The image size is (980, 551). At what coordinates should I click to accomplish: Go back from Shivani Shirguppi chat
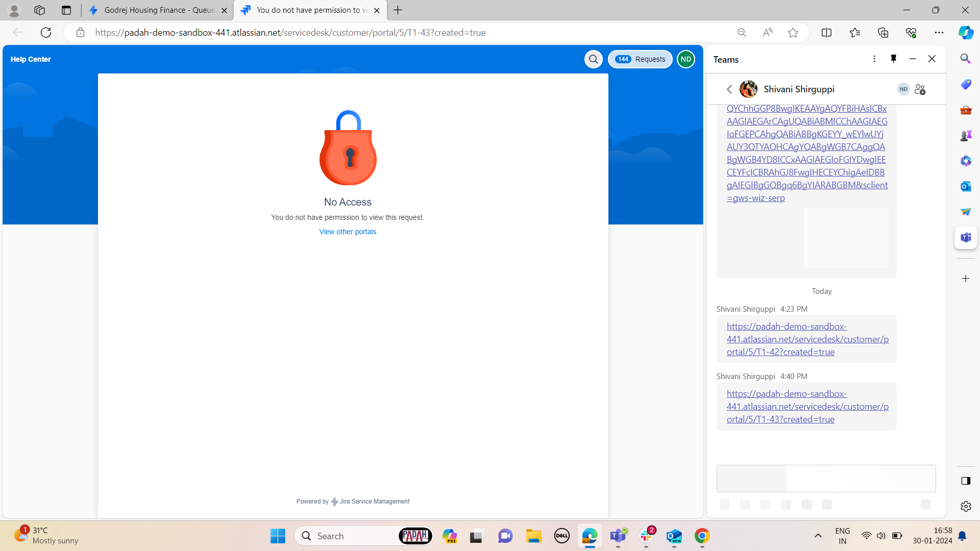click(729, 89)
